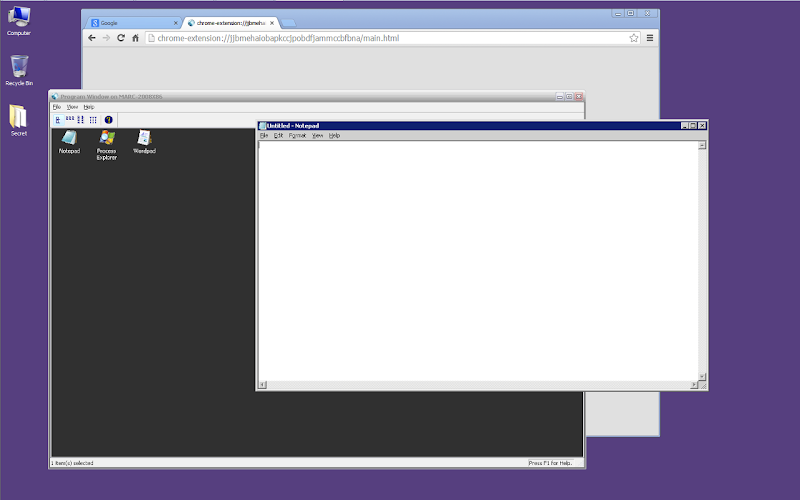Switch Program Window to details view

pos(93,120)
